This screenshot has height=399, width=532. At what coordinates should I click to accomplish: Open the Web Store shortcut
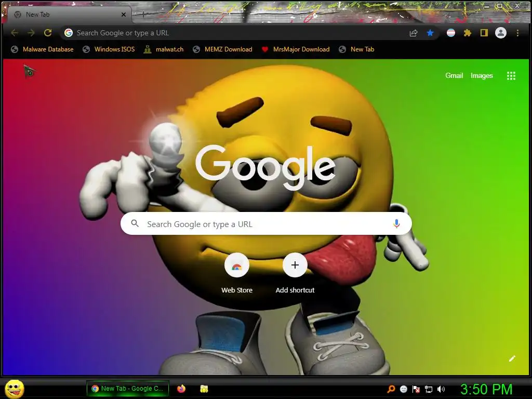(x=237, y=273)
